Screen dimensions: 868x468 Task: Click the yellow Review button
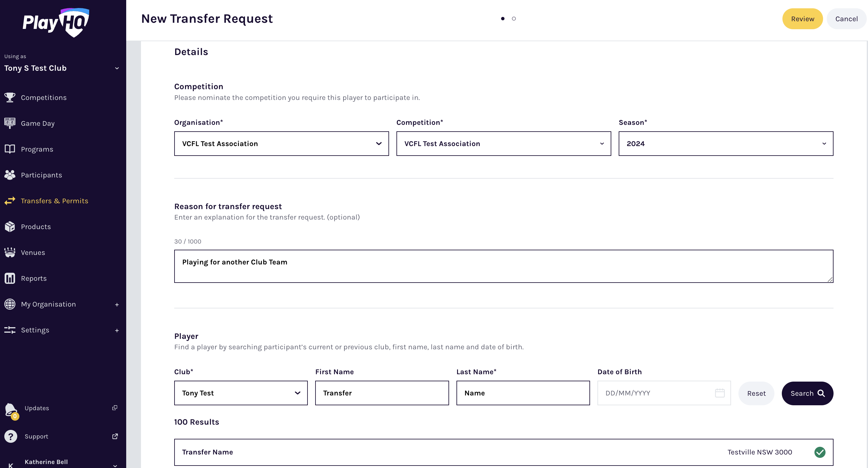tap(802, 19)
